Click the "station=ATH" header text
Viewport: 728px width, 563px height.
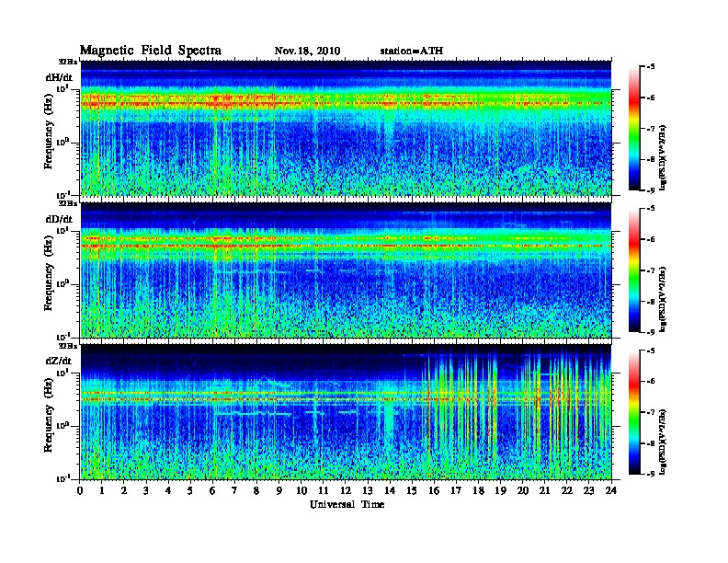click(412, 52)
